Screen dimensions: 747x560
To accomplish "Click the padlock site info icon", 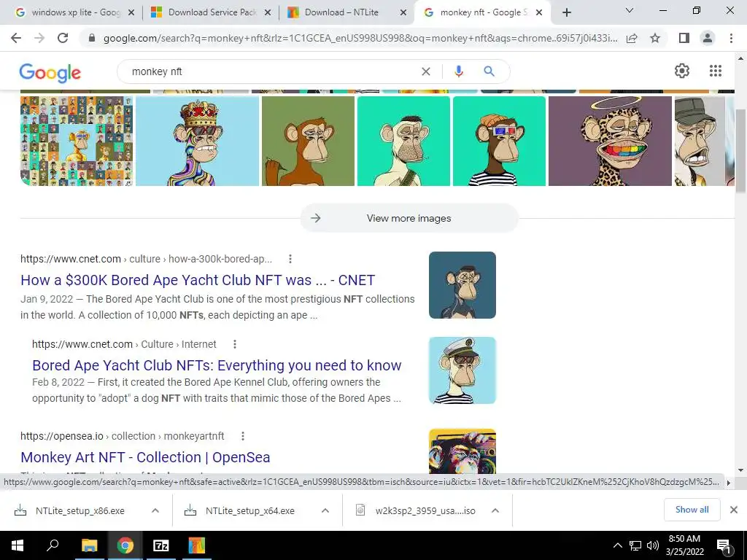I will tap(92, 38).
